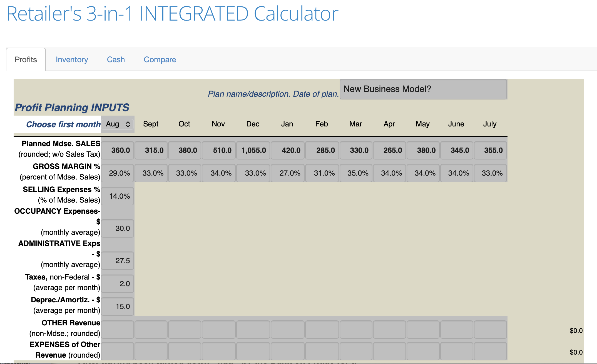Screen dimensions: 597x364
Task: Edit Mar planned sales 330.0
Action: click(x=356, y=150)
